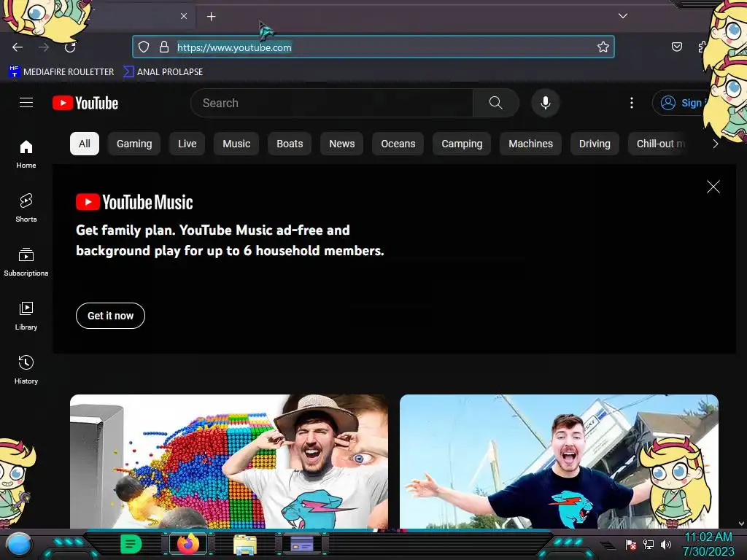The image size is (747, 560).
Task: Show more filter chips with the right chevron
Action: point(715,144)
